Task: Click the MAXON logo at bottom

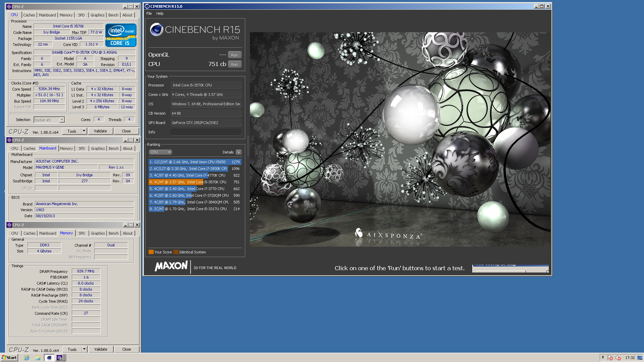Action: point(171,266)
